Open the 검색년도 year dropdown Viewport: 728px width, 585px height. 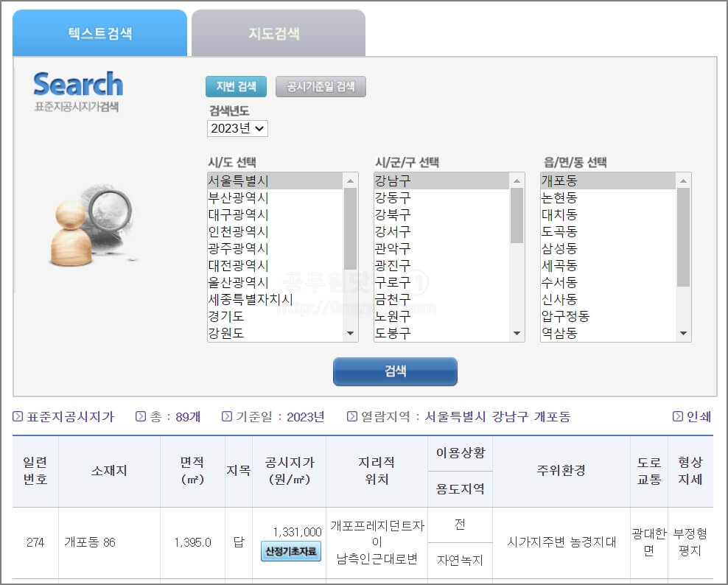[x=237, y=128]
